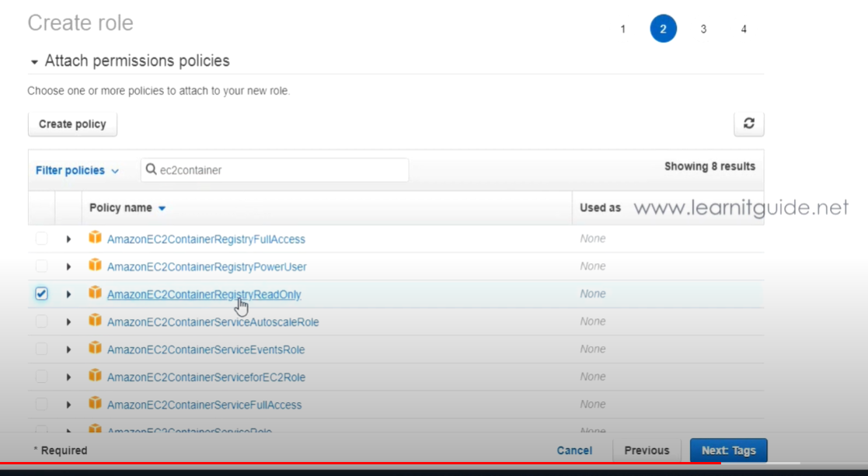The height and width of the screenshot is (476, 868).
Task: Expand details for AmazonEC2ContainerServiceforEC2Role row
Action: (68, 377)
